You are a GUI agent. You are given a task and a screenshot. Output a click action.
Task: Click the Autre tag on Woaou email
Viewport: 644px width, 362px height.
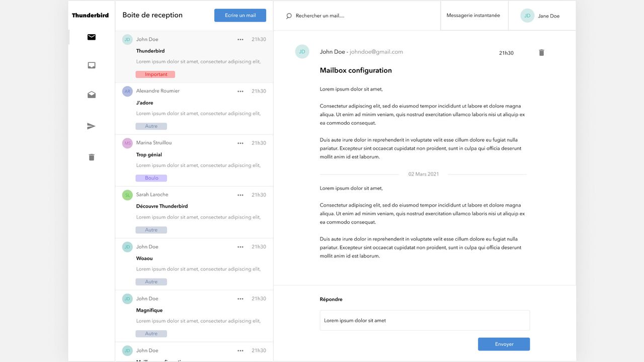click(151, 282)
